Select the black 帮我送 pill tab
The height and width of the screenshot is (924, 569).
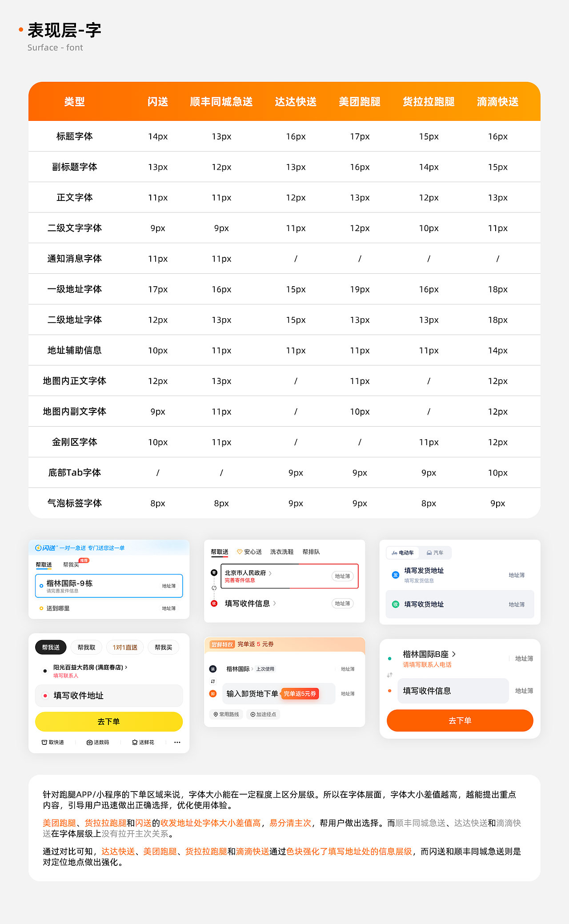[x=51, y=648]
